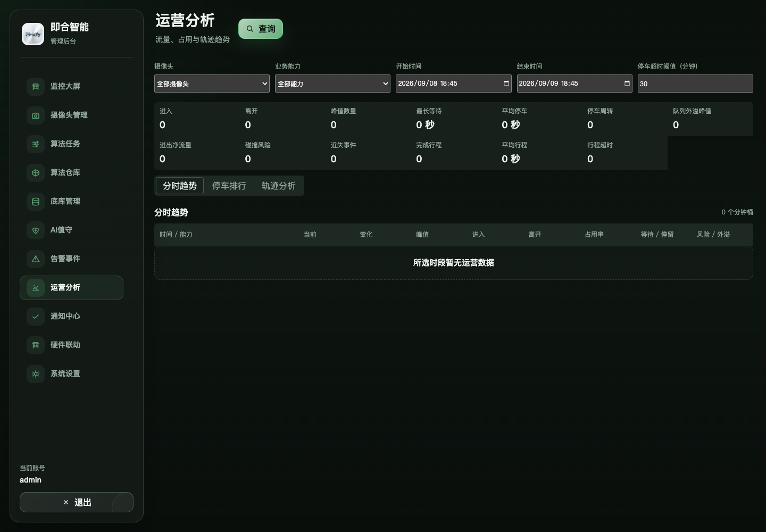Screen dimensions: 766x532
Task: Navigate to 系统设置 in the sidebar
Action: (71, 373)
